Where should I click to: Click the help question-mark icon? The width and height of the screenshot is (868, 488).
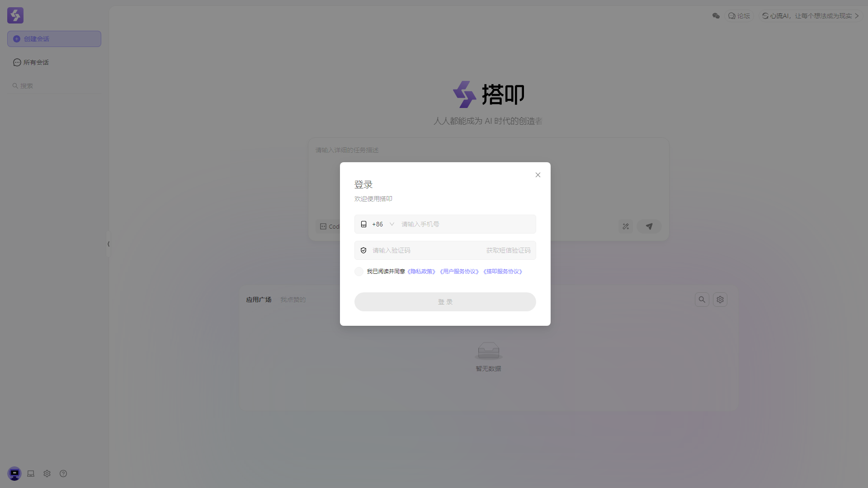click(x=63, y=474)
